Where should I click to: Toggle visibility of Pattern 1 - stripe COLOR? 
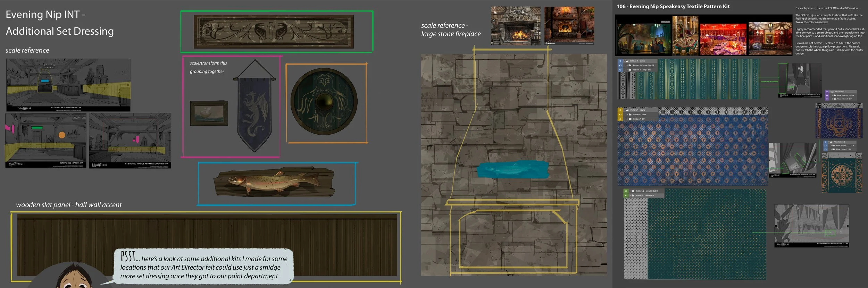[620, 65]
